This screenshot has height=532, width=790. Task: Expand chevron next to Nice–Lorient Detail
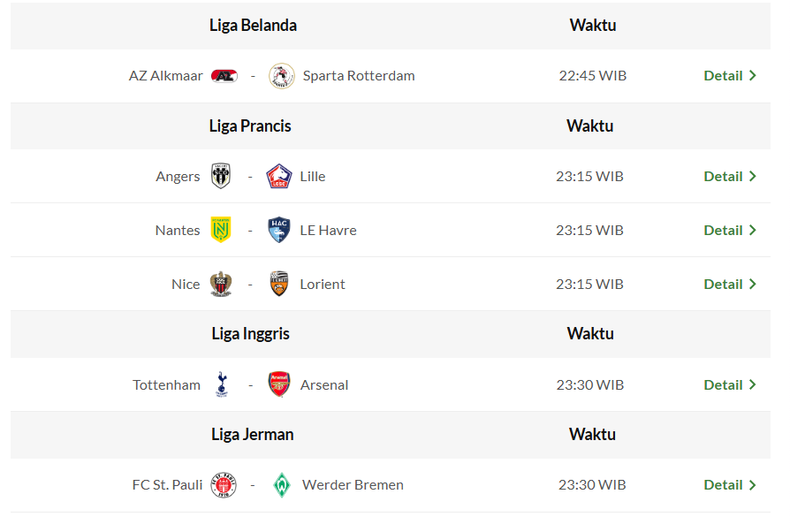tap(753, 284)
